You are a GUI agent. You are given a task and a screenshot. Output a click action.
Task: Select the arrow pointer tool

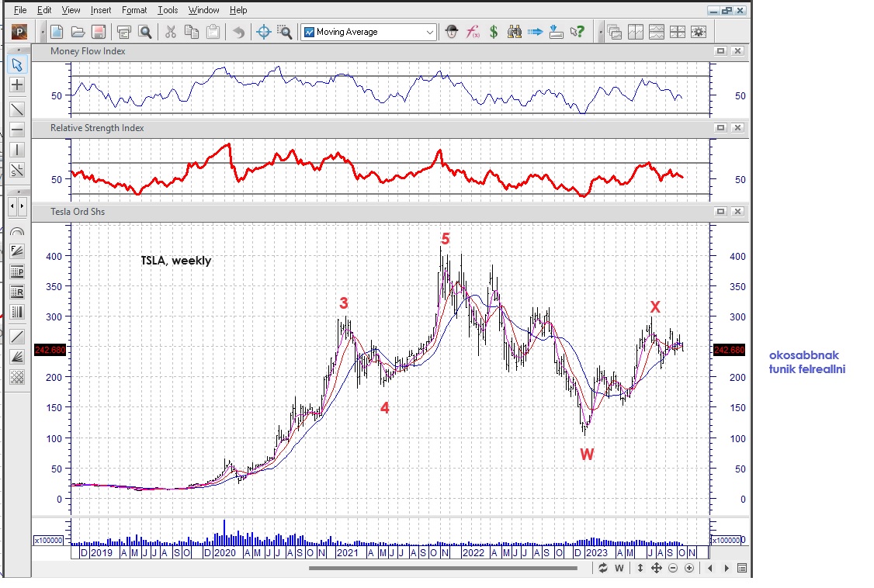click(17, 64)
